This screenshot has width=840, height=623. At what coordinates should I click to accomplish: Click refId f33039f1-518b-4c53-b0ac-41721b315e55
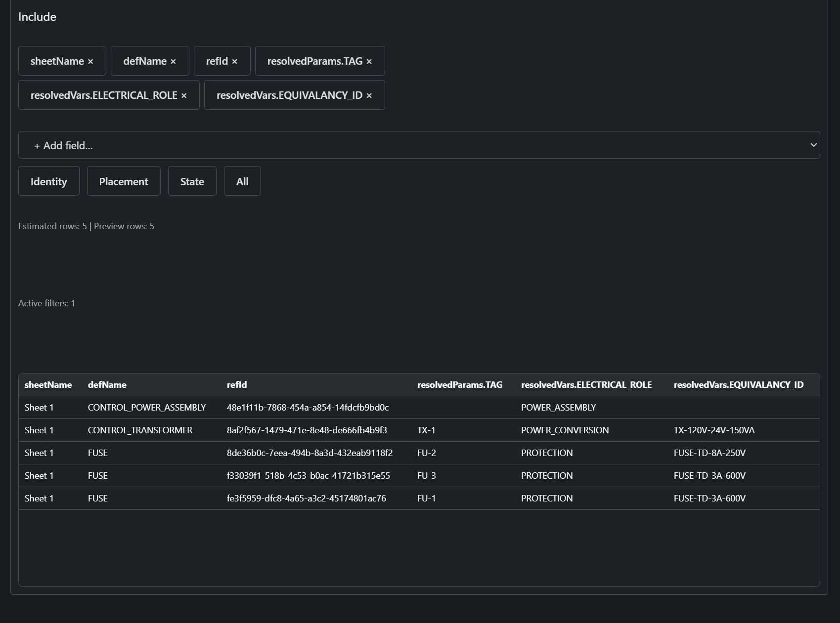(x=309, y=476)
